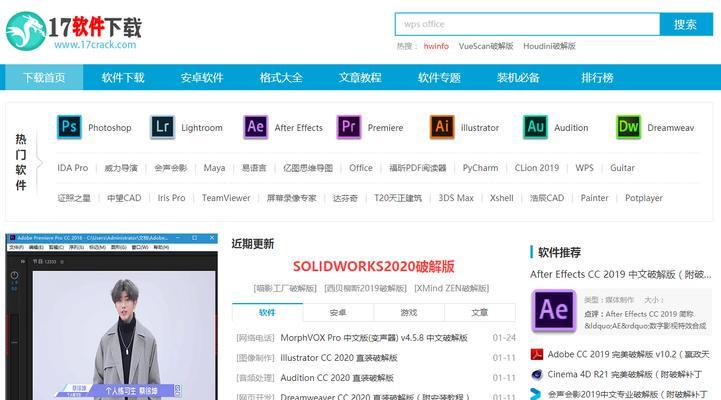Click the Adobe CC 2019 red icon
The image size is (721, 400).
[x=537, y=354]
